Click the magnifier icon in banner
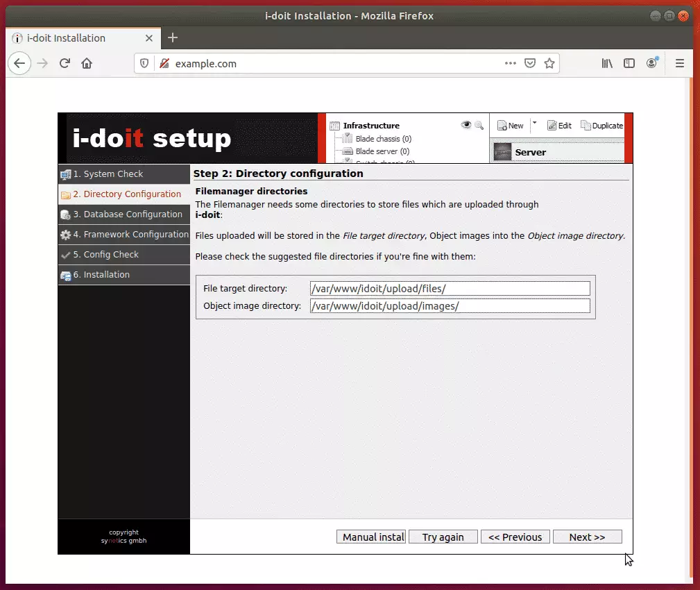This screenshot has height=590, width=700. point(479,126)
